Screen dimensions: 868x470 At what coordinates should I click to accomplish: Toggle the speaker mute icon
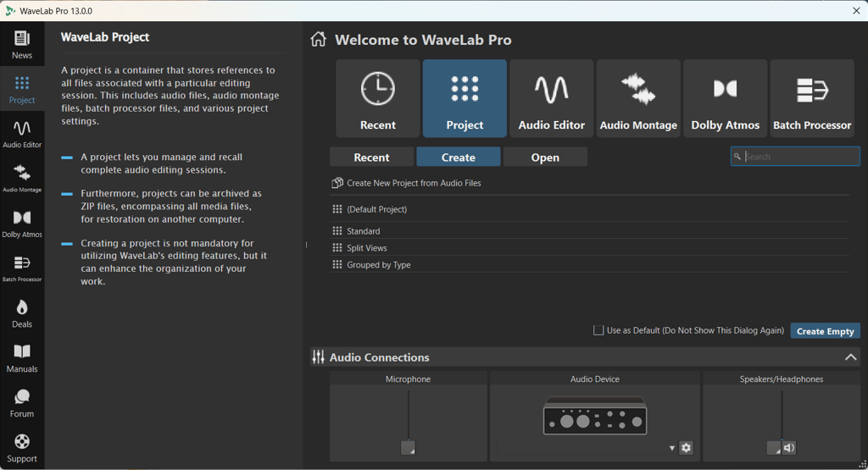[789, 448]
